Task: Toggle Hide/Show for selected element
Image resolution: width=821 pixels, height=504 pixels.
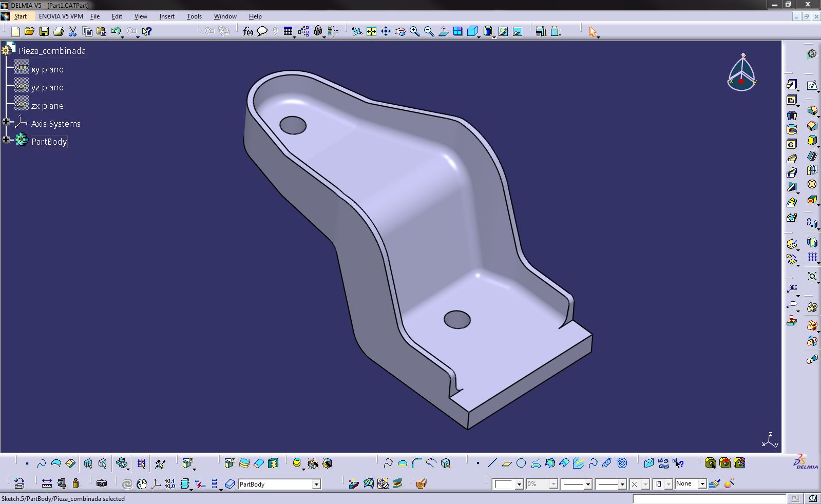Action: (503, 31)
